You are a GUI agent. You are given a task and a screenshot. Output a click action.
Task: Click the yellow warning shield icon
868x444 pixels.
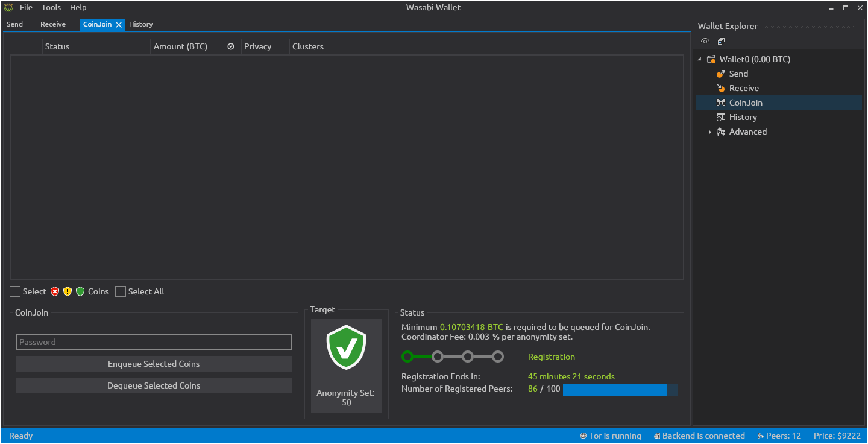68,291
